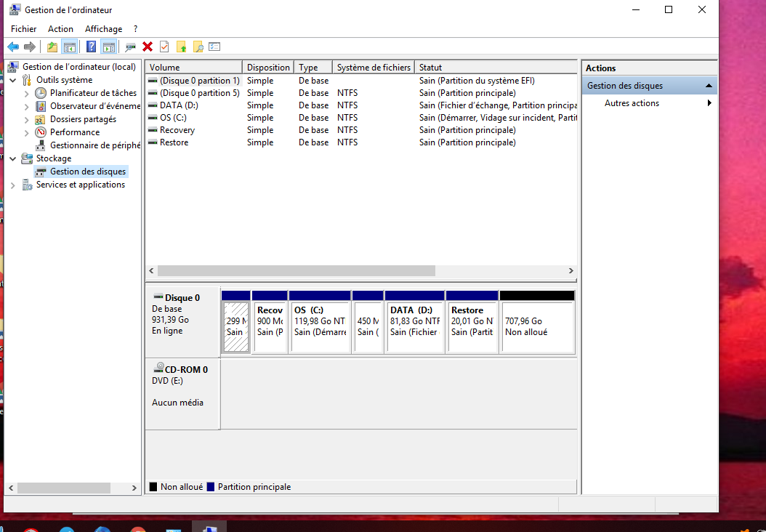The image size is (766, 532).
Task: Open Gestionnaire de périphériques
Action: 95,145
